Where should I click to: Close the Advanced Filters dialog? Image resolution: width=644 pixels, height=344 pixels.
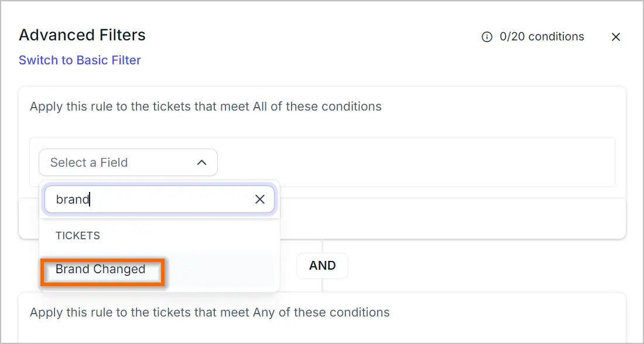point(616,37)
